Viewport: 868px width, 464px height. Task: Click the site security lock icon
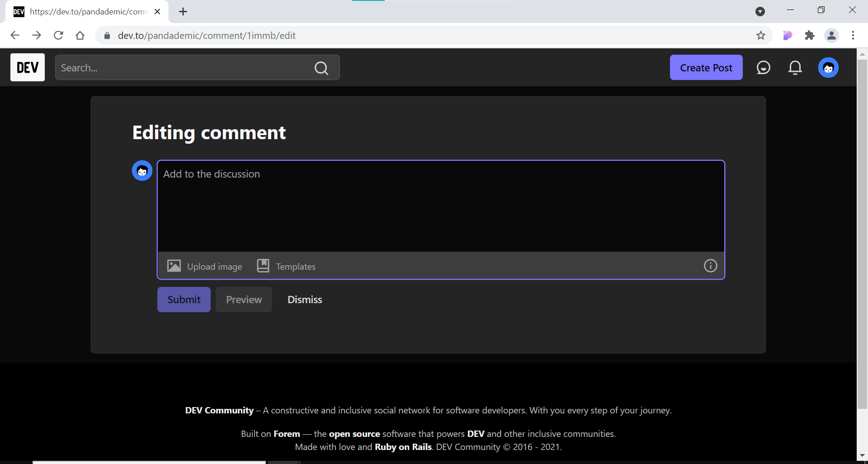(x=107, y=35)
